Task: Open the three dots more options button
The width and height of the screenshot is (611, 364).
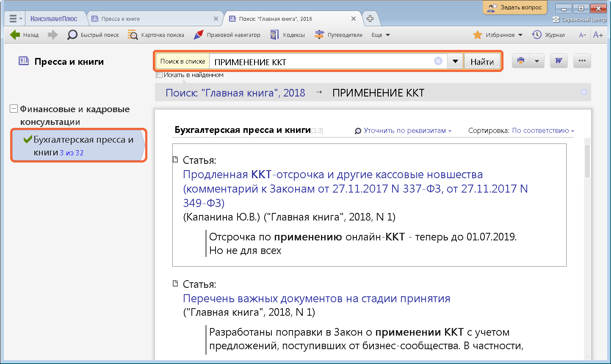Action: pos(582,61)
